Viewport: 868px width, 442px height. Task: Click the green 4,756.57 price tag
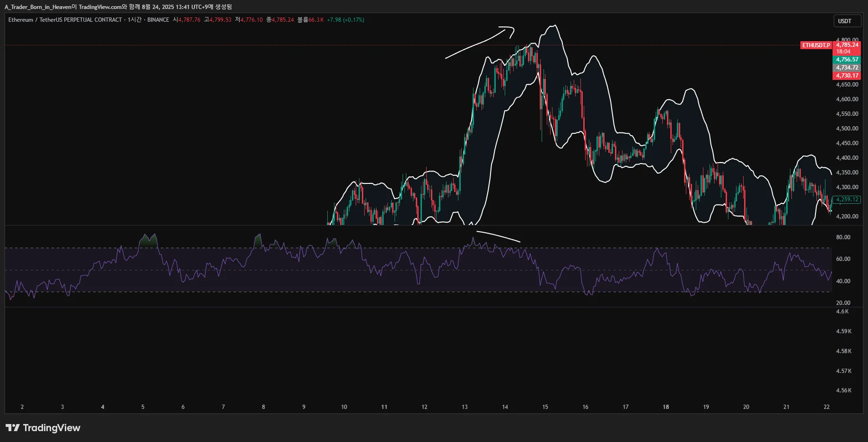coord(847,60)
